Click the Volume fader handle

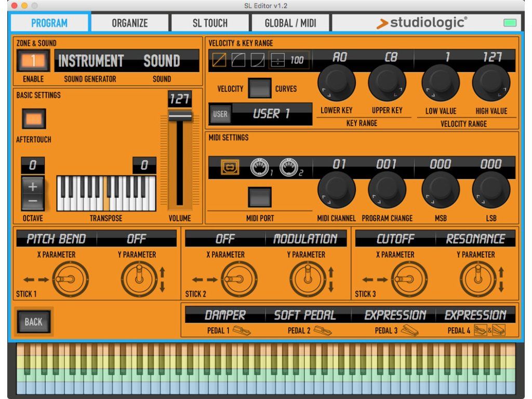[180, 116]
